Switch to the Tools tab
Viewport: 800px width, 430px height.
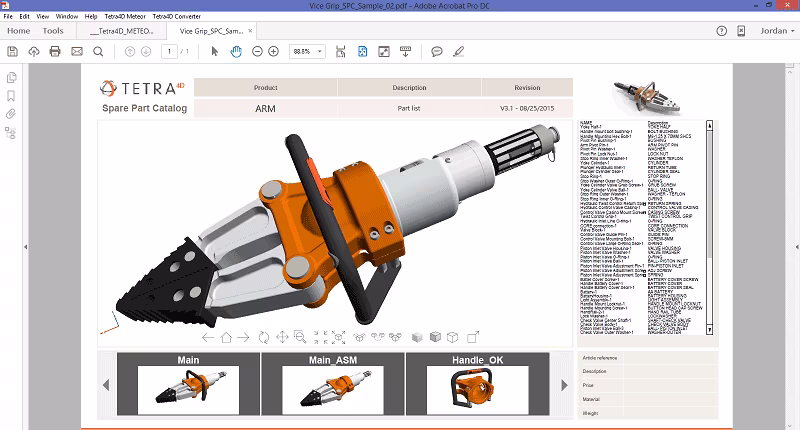pos(53,31)
